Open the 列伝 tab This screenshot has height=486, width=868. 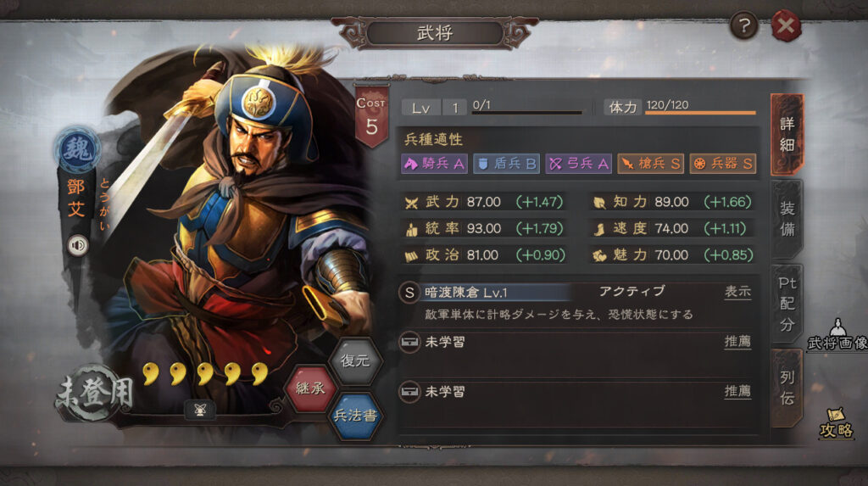tap(787, 388)
